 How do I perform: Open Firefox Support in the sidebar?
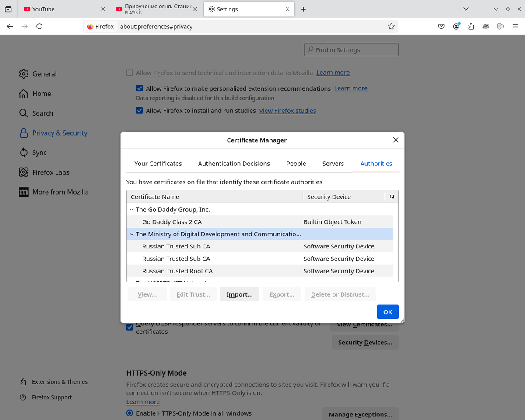tap(46, 398)
